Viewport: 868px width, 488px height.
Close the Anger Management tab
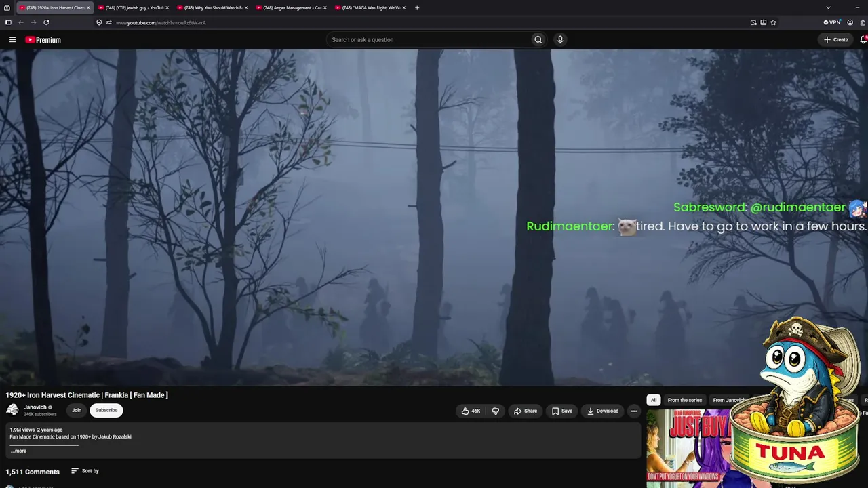tap(325, 8)
